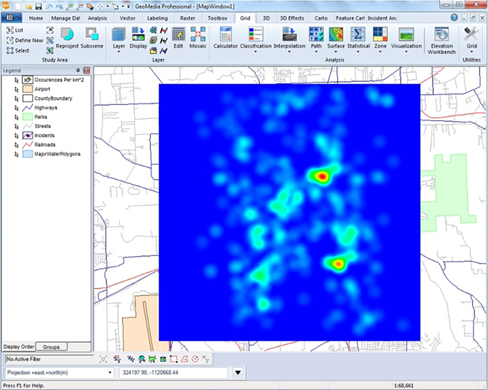Click the red hotspot on heat map
The height and width of the screenshot is (390, 488).
click(x=322, y=176)
